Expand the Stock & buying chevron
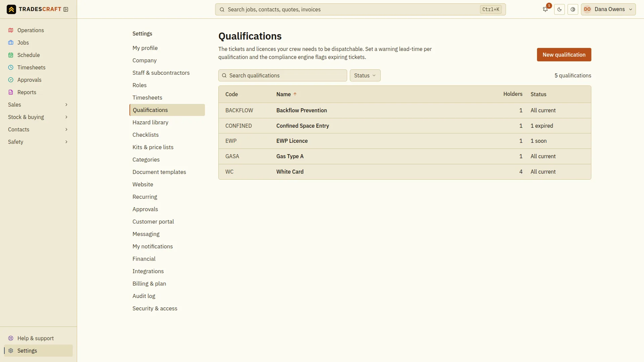The image size is (644, 362). (x=66, y=117)
